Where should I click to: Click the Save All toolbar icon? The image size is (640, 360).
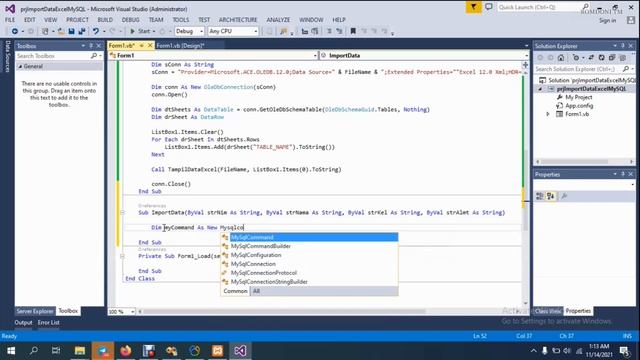(82, 31)
